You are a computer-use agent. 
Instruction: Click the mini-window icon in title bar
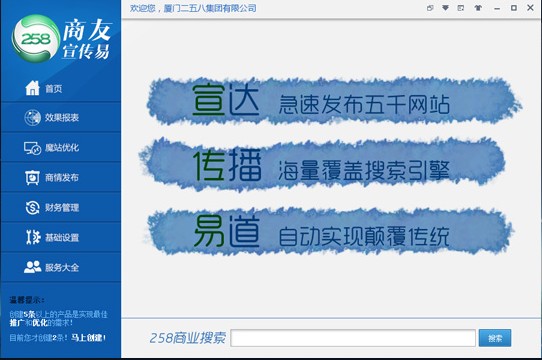[x=461, y=8]
